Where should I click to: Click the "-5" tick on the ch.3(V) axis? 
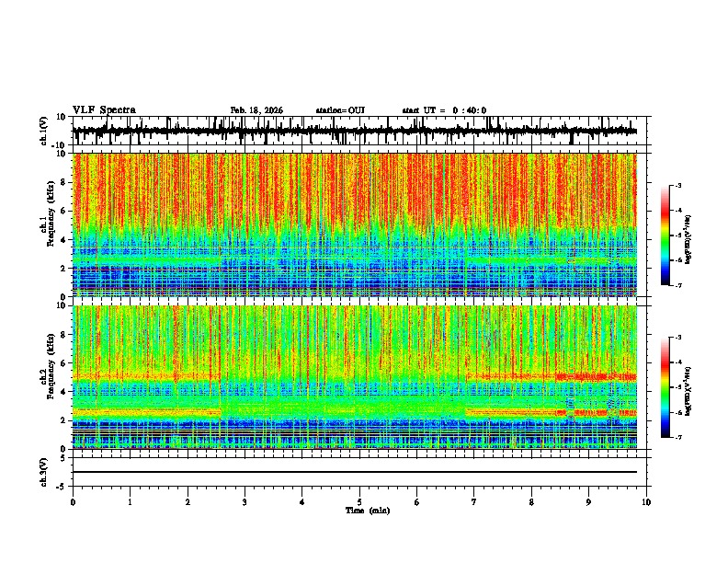[62, 487]
